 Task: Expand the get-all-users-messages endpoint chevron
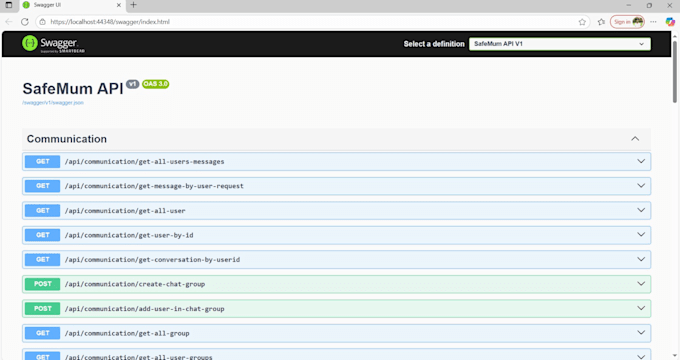click(641, 161)
